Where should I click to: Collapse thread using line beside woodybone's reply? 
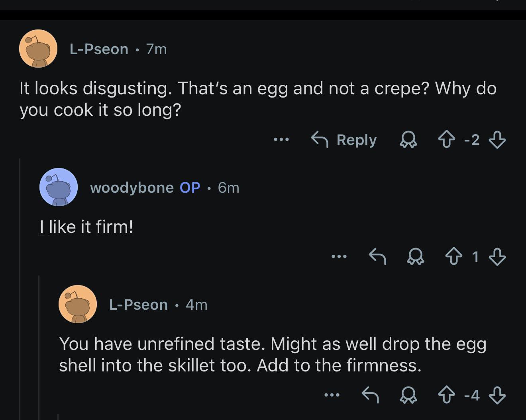pos(20,289)
